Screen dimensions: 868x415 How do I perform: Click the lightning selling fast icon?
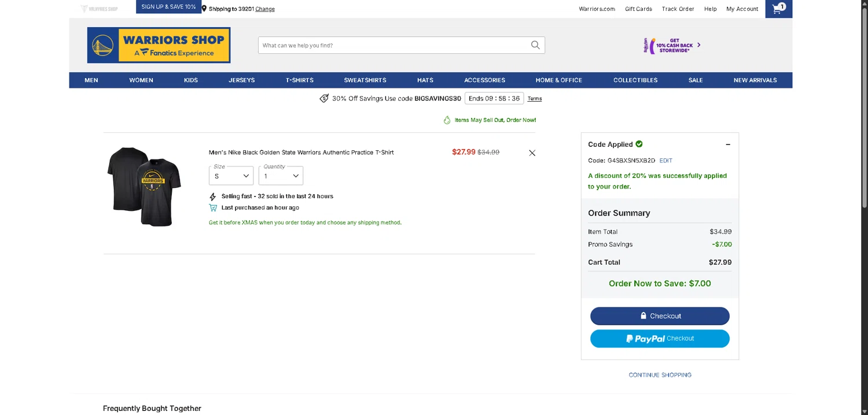pyautogui.click(x=212, y=197)
